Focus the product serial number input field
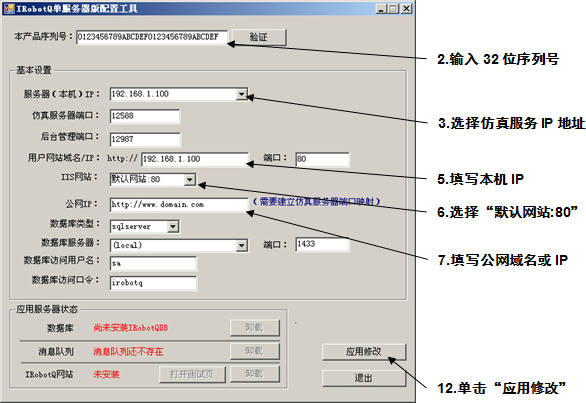 click(x=152, y=37)
